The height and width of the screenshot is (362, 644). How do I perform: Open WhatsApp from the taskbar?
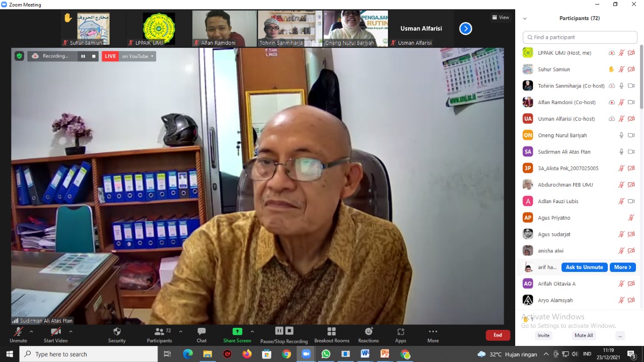pyautogui.click(x=326, y=354)
